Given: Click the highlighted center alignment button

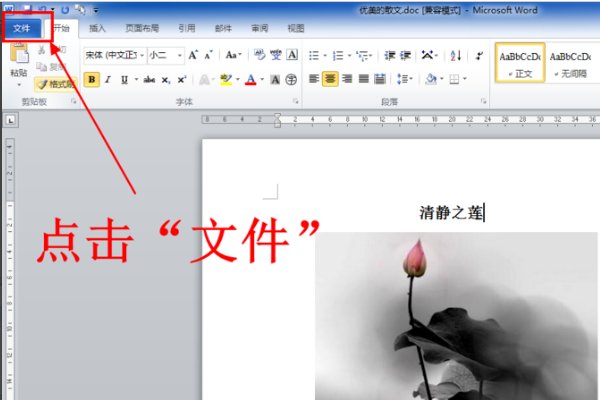Looking at the screenshot, I should [330, 79].
